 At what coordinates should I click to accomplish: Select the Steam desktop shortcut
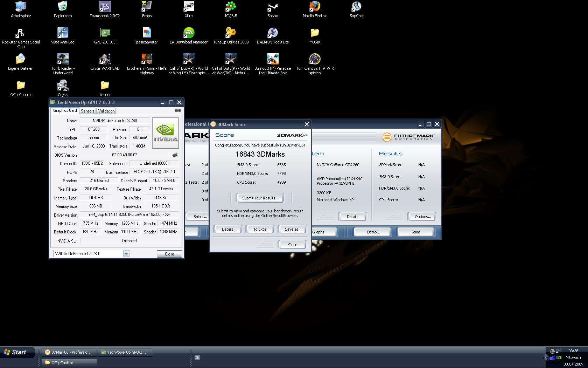(273, 9)
